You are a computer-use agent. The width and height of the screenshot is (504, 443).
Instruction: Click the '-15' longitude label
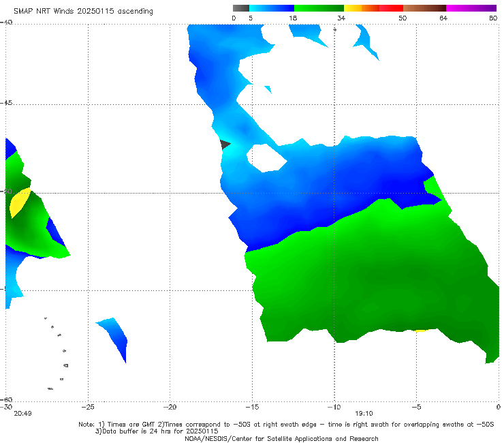click(252, 407)
